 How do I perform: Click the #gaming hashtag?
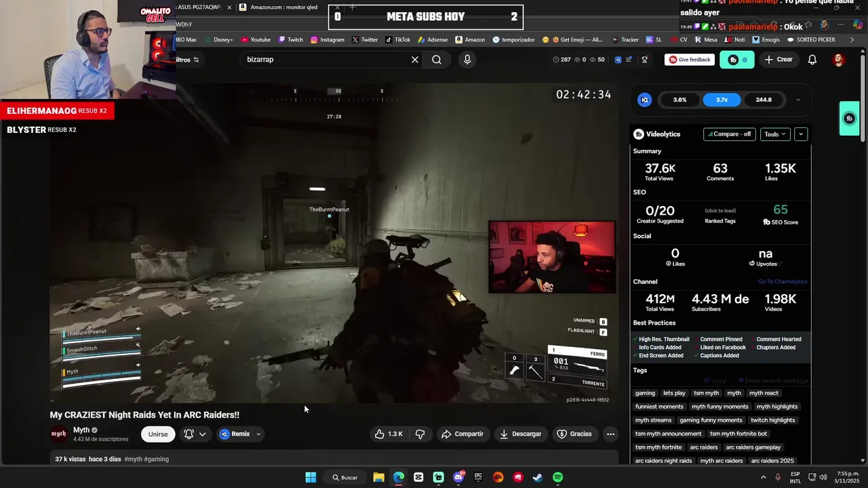pos(157,460)
